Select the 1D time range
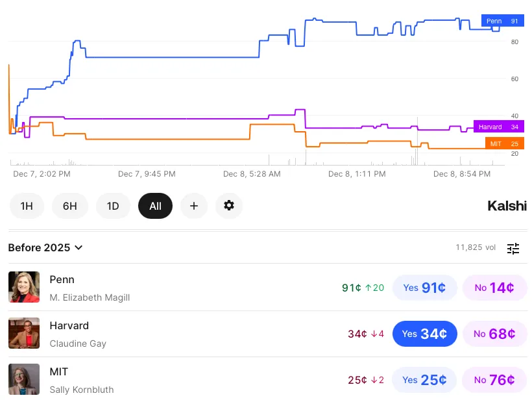This screenshot has height=400, width=532. click(113, 206)
